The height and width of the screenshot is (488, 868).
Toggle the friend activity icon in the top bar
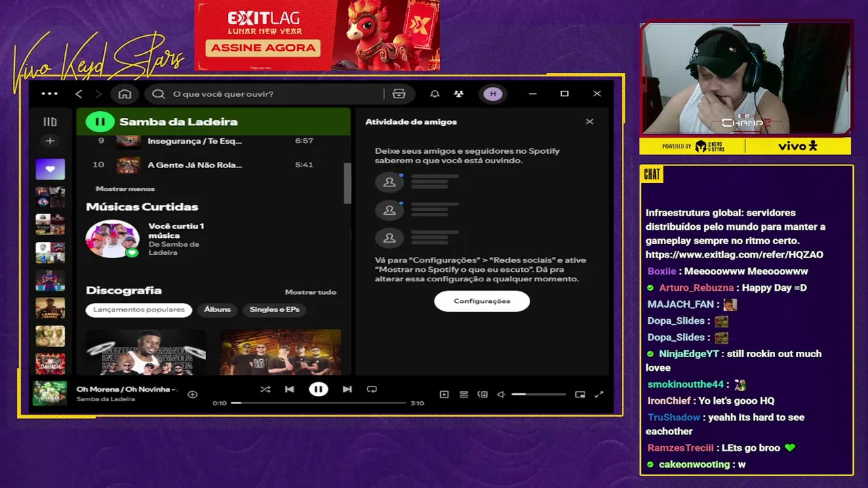point(459,94)
